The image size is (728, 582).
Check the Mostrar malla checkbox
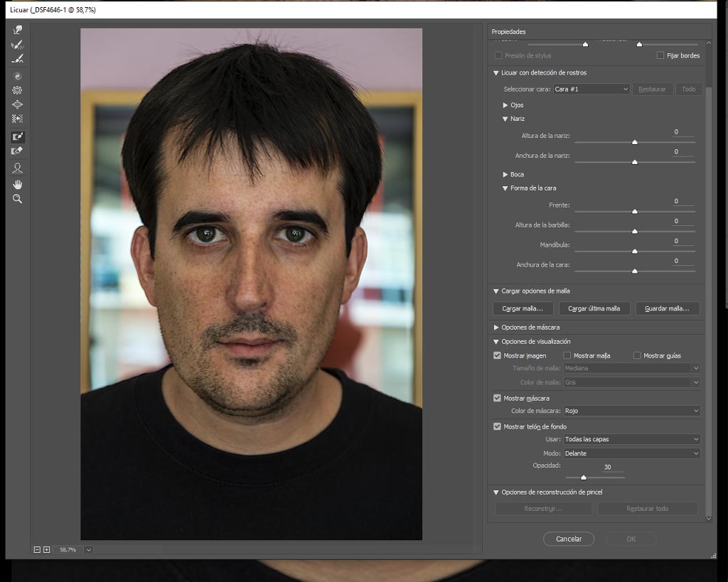[x=567, y=355]
